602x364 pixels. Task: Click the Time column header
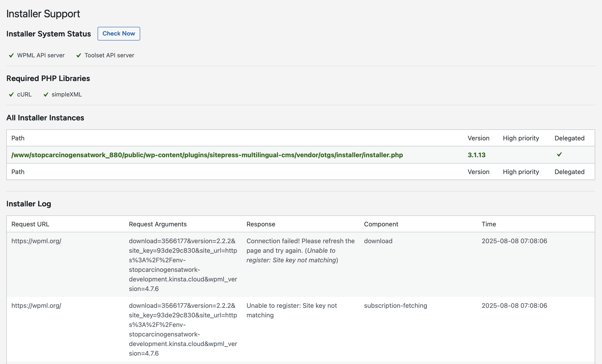489,224
